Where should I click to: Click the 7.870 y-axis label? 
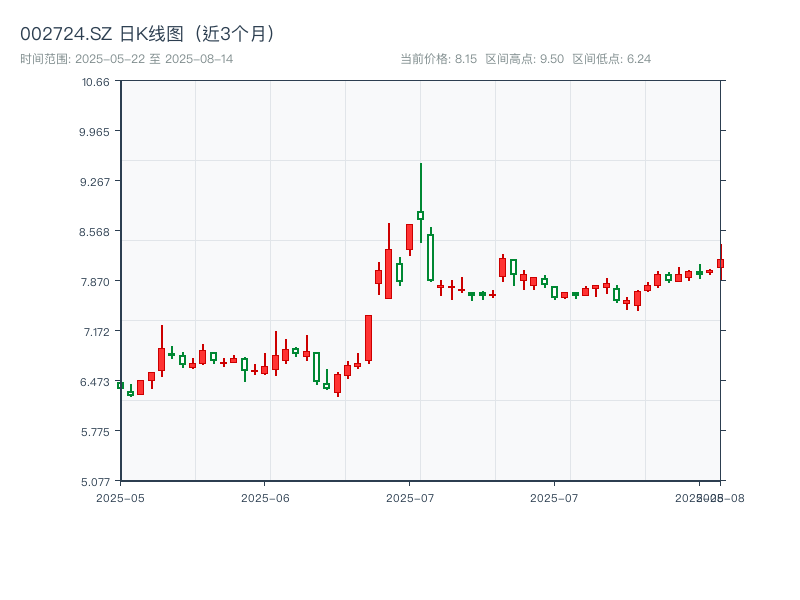[x=94, y=281]
